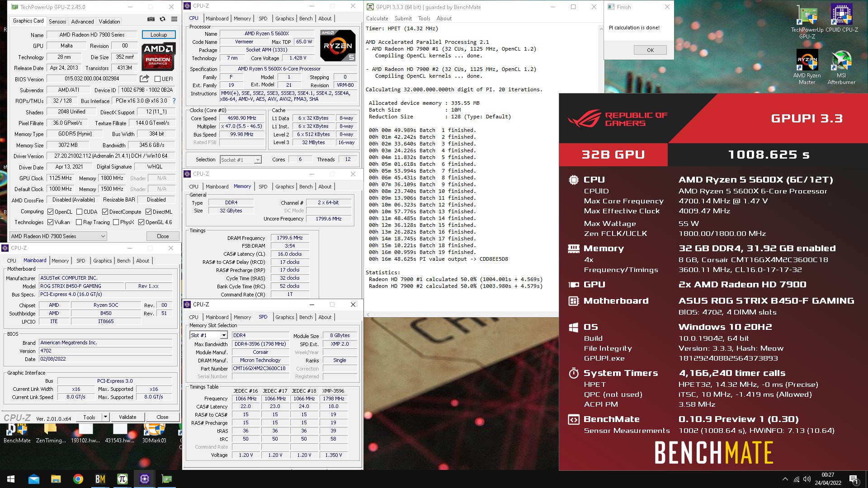Click the CPU-Z taskbar icon
Viewport: 868px width, 488px height.
(x=144, y=479)
